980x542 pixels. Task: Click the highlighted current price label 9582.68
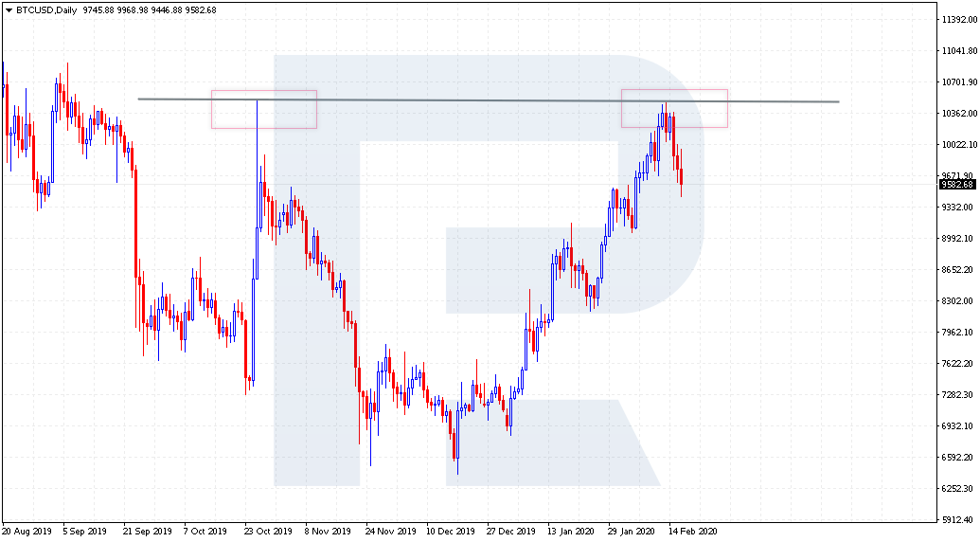956,185
